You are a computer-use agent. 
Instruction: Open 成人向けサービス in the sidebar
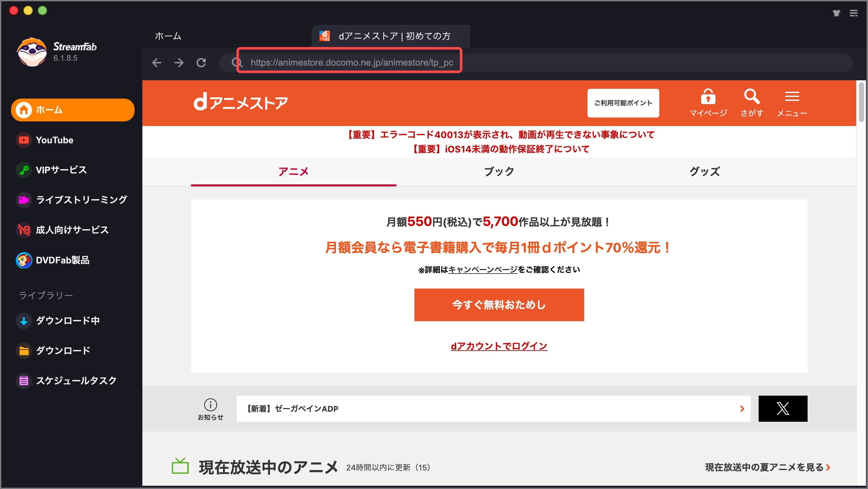click(x=62, y=230)
